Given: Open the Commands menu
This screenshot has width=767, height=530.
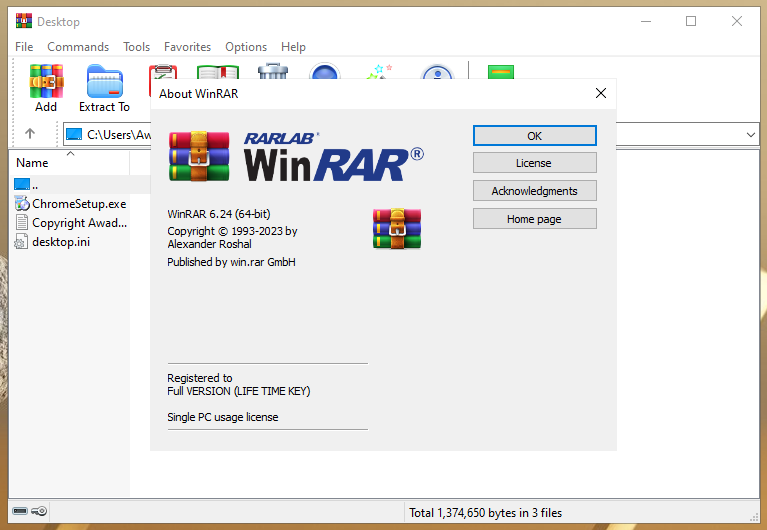Looking at the screenshot, I should coord(78,47).
